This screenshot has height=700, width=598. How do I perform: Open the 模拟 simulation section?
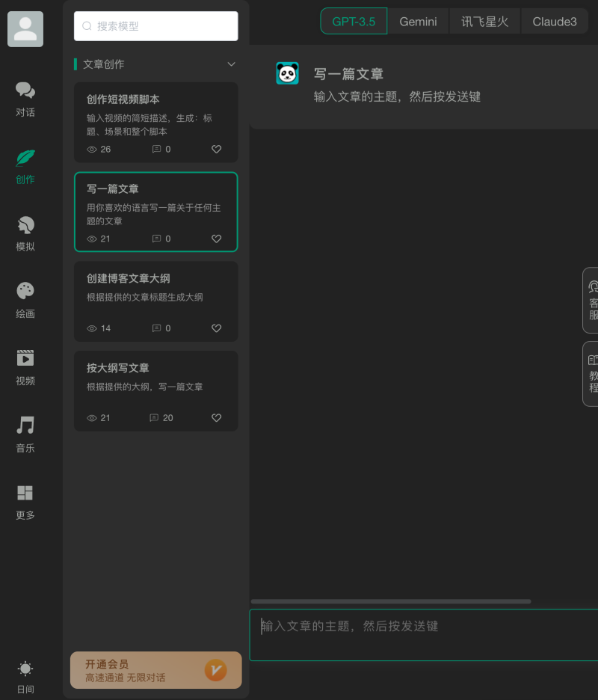[25, 234]
